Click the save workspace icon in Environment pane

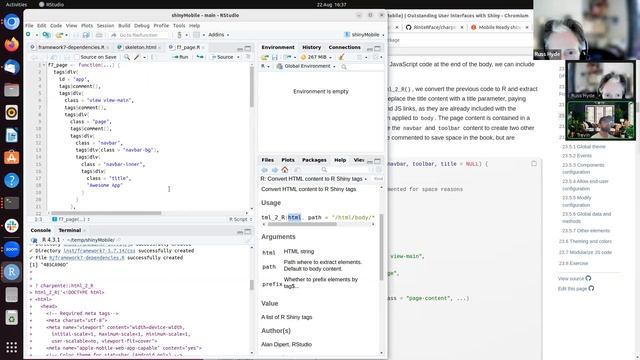(275, 57)
